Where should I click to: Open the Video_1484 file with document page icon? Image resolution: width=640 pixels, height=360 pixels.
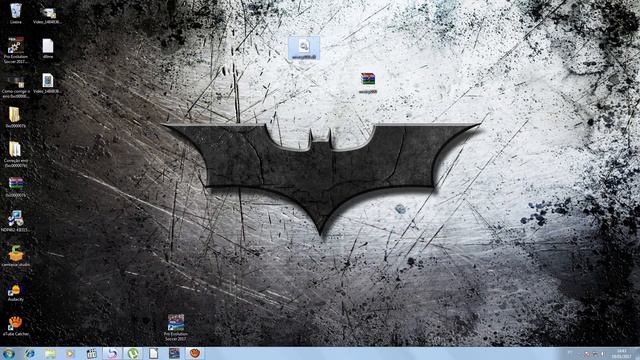click(x=47, y=83)
